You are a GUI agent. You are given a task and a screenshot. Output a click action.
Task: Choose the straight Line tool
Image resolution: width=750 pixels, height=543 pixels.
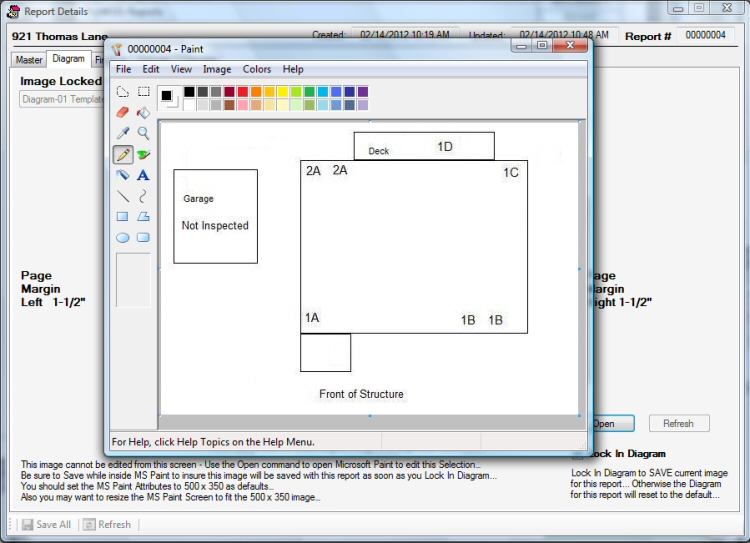coord(123,196)
